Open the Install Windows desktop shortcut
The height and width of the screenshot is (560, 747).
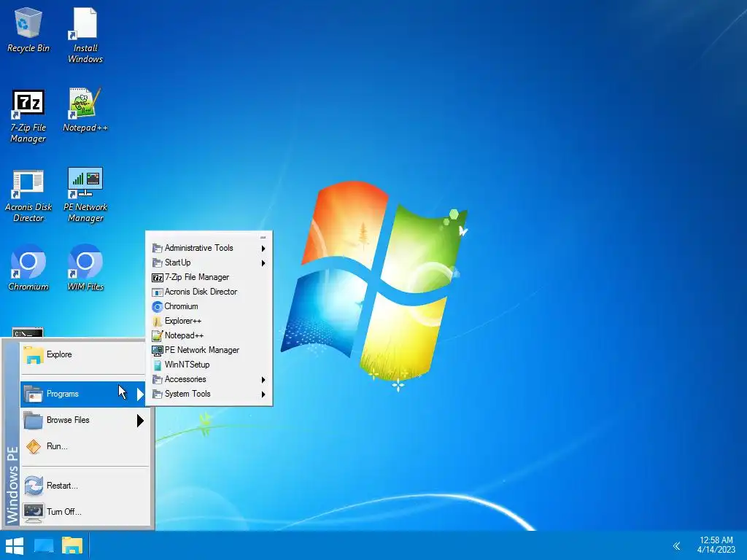click(85, 35)
